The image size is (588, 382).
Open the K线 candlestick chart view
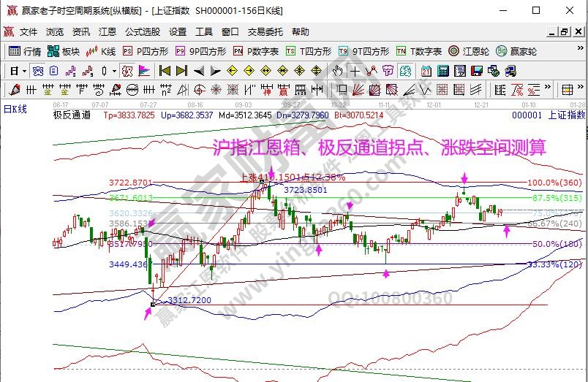click(101, 51)
